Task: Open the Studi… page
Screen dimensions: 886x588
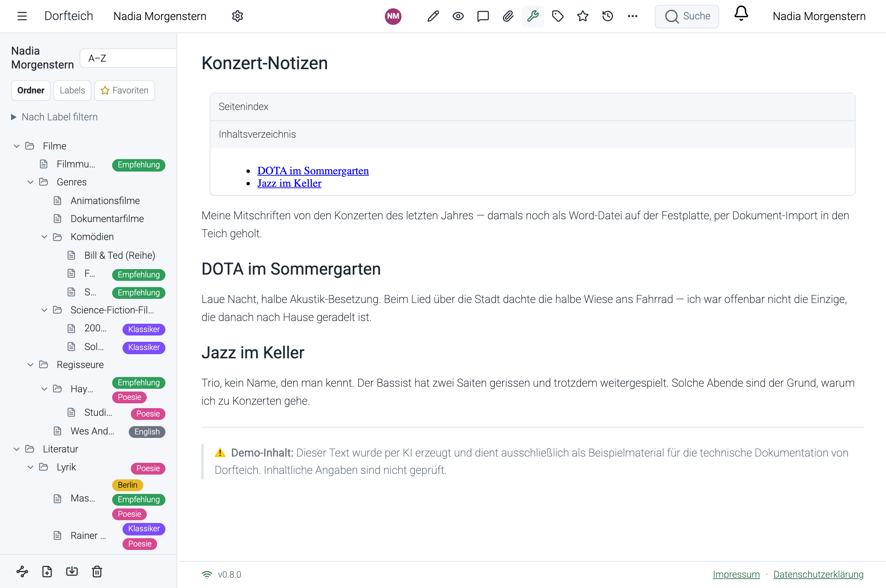Action: click(x=98, y=413)
